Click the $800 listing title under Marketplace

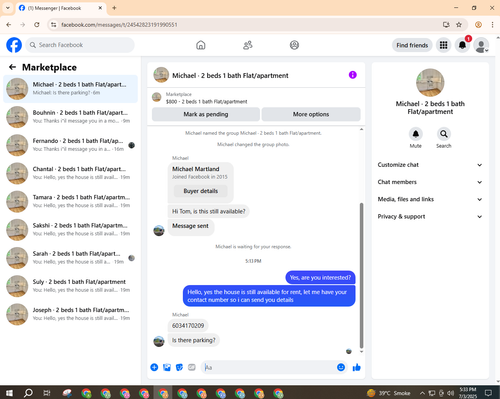pyautogui.click(x=207, y=102)
